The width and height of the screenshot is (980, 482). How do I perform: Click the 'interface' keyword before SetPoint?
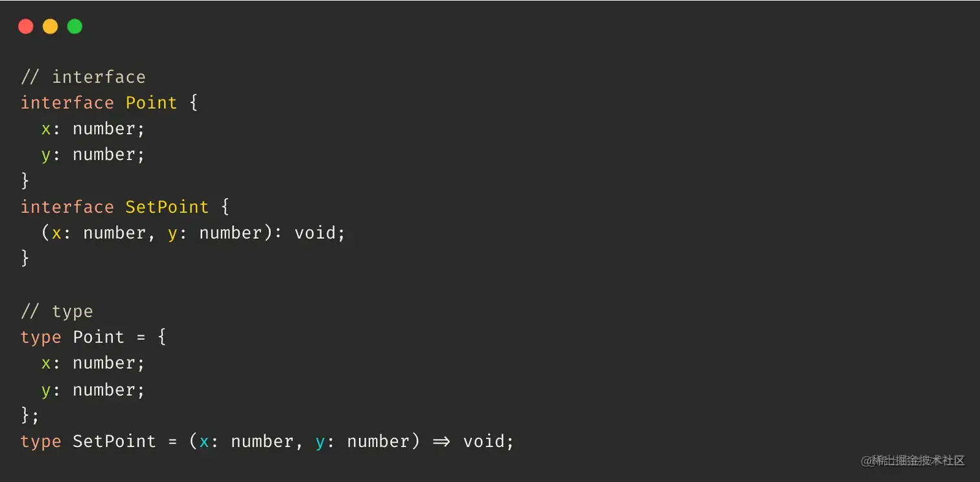(67, 207)
